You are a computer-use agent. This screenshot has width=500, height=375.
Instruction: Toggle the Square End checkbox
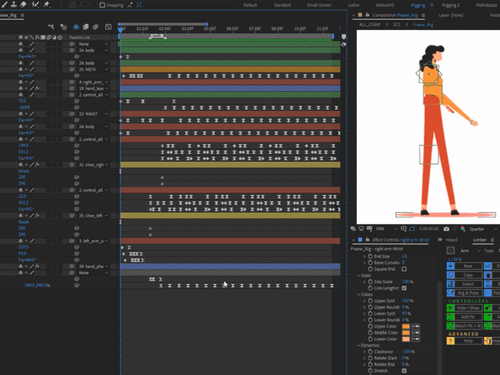[x=404, y=269]
